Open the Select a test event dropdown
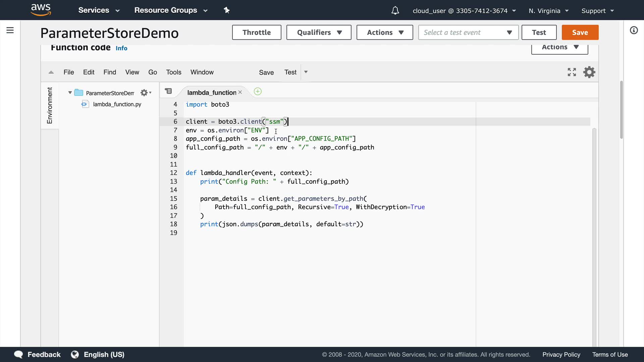 pos(468,33)
